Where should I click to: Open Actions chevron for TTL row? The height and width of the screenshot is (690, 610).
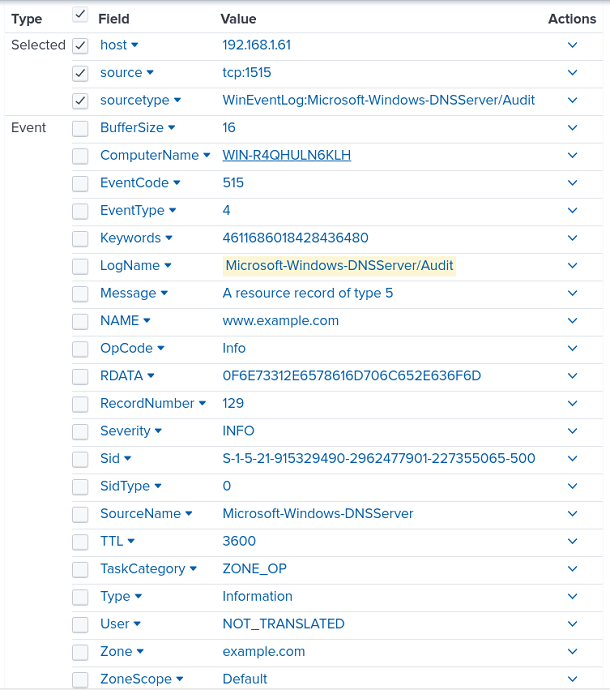click(x=573, y=541)
